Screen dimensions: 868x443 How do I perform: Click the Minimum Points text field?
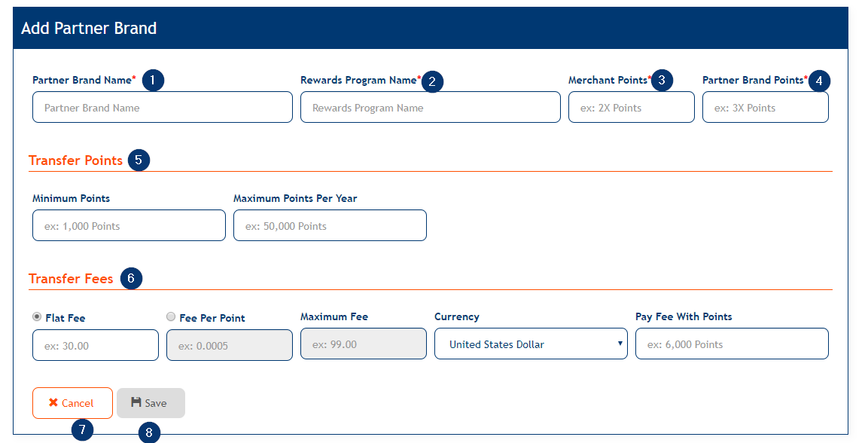coord(129,226)
